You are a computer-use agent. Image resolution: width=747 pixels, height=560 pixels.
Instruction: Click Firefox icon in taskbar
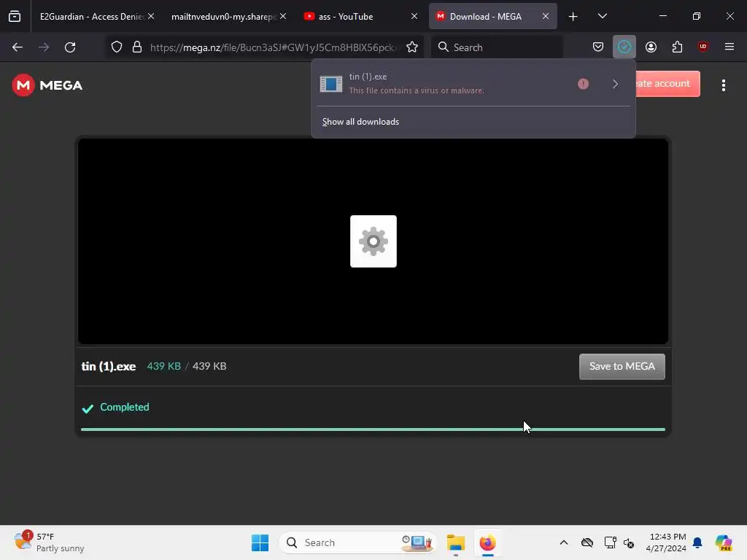[487, 542]
